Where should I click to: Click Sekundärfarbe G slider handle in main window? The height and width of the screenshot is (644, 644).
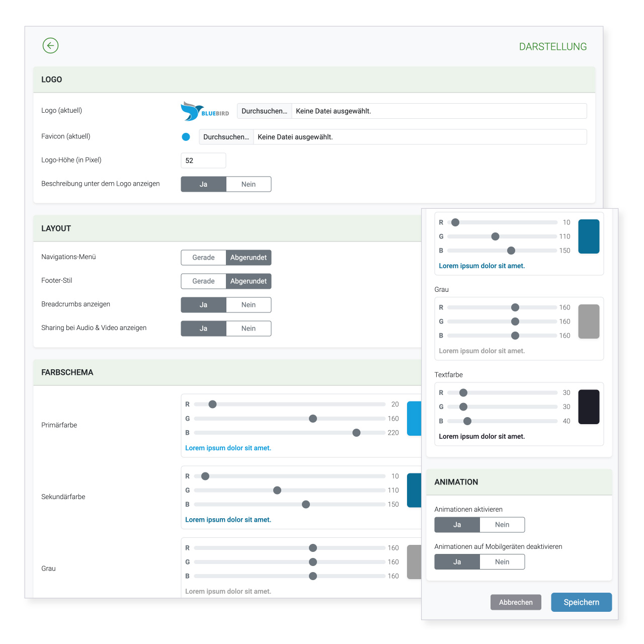(x=277, y=490)
